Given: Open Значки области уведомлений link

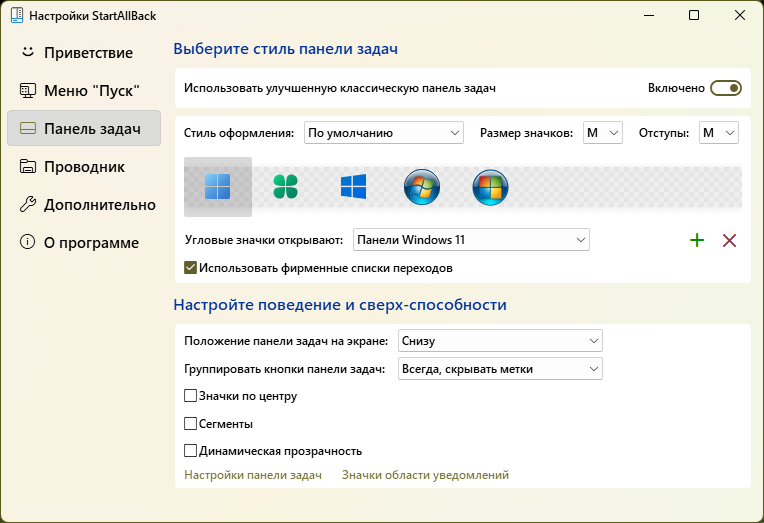Looking at the screenshot, I should [425, 475].
